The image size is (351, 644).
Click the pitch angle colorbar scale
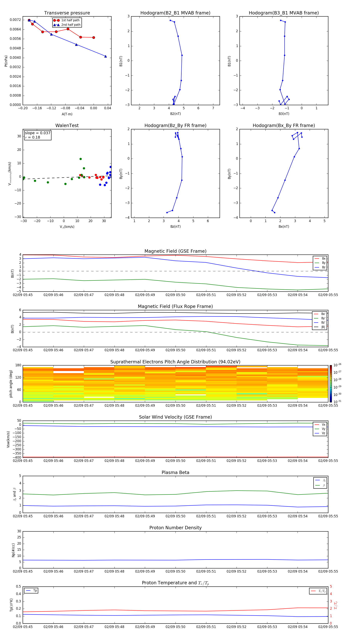pos(331,384)
